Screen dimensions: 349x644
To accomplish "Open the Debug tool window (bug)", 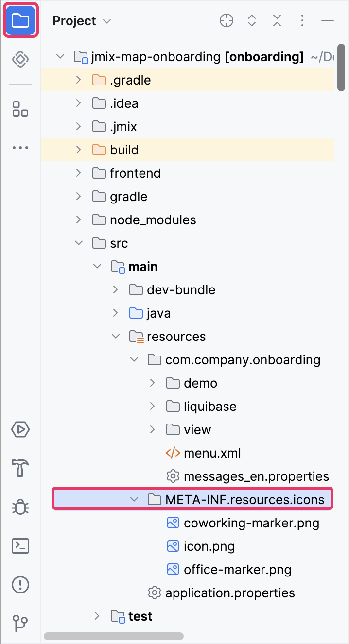I will tap(20, 507).
